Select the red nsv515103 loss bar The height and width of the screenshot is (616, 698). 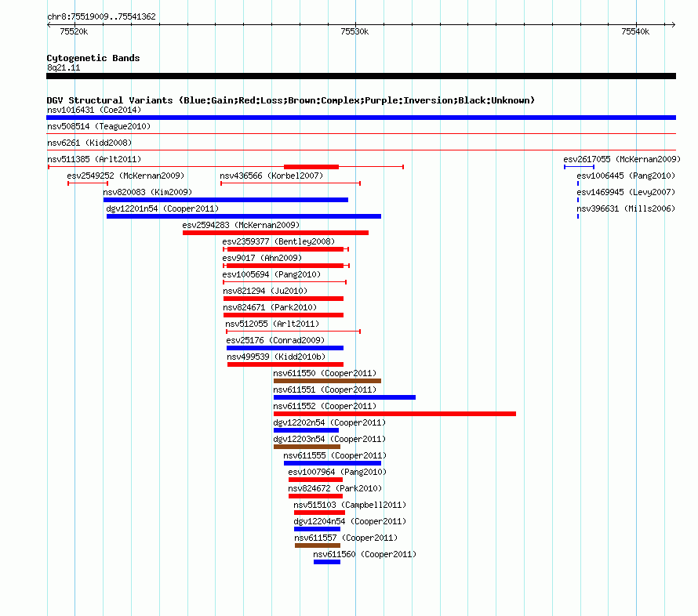click(320, 513)
